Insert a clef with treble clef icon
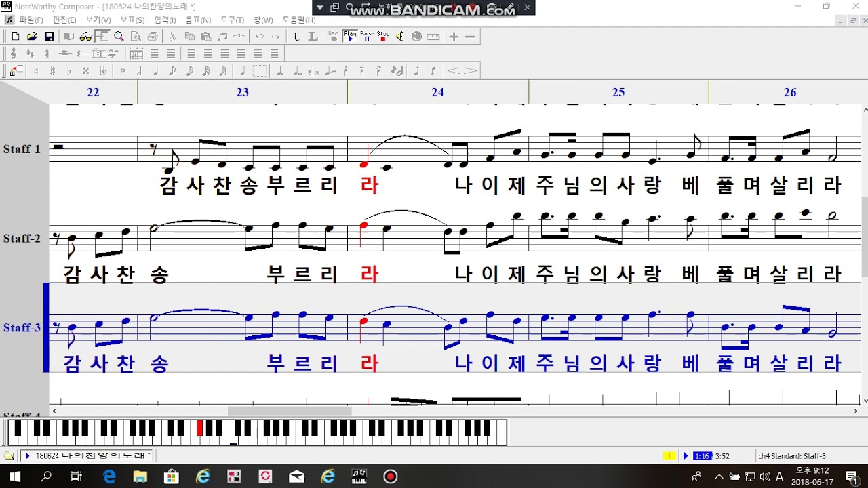This screenshot has height=488, width=868. click(x=14, y=54)
